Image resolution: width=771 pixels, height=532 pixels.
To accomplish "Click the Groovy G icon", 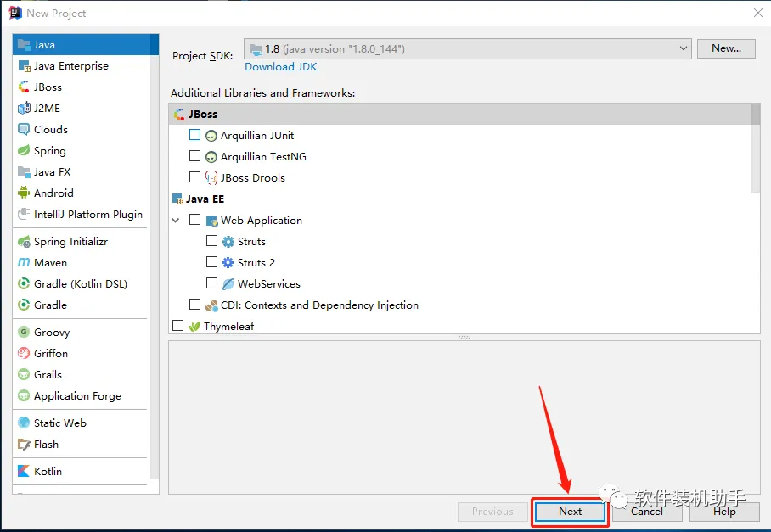I will 24,332.
